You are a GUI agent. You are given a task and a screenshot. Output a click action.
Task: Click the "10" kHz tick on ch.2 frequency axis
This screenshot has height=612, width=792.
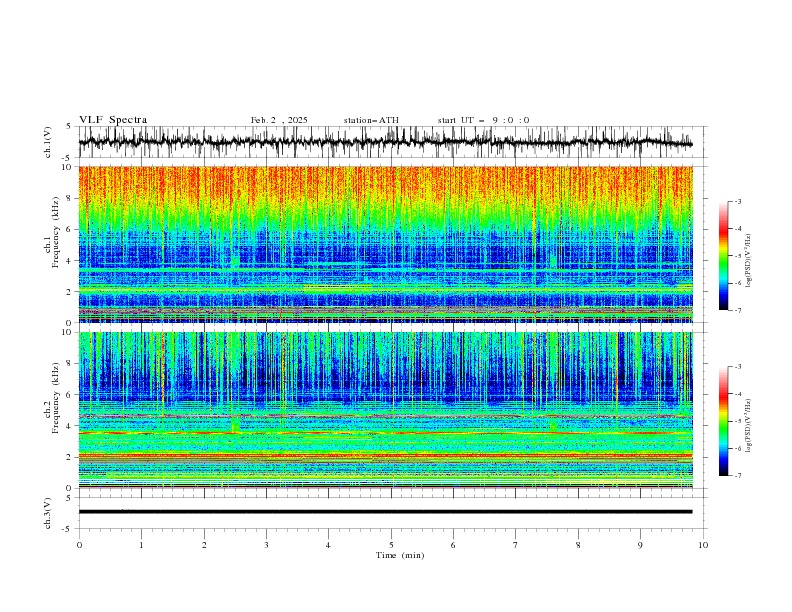[68, 332]
